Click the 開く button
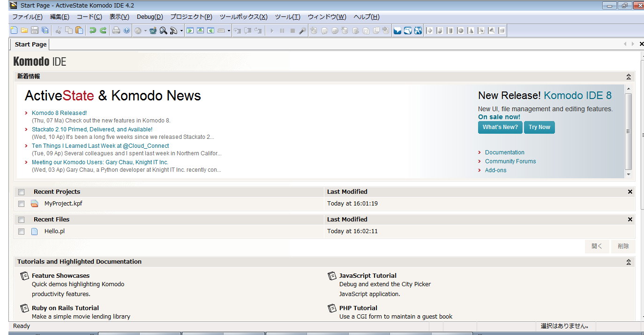The height and width of the screenshot is (335, 644). (x=597, y=246)
